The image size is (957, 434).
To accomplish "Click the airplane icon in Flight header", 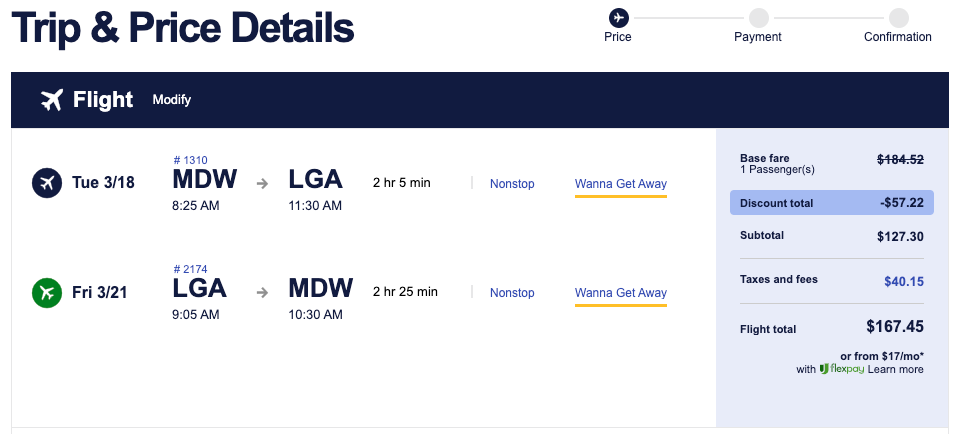I will click(x=52, y=100).
